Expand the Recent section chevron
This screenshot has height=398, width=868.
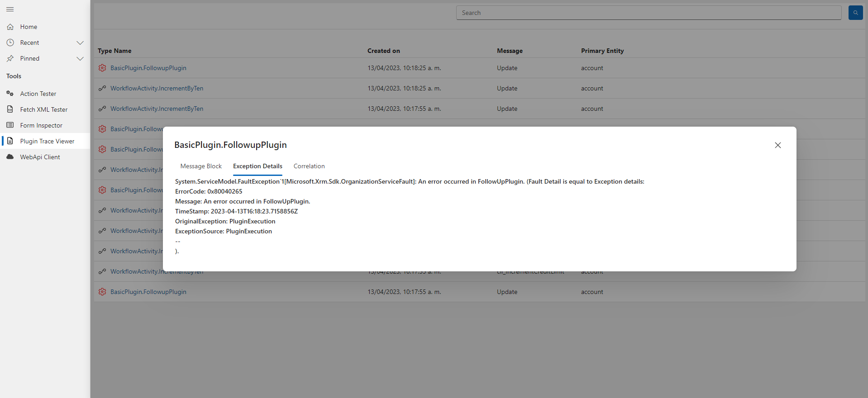pyautogui.click(x=80, y=43)
